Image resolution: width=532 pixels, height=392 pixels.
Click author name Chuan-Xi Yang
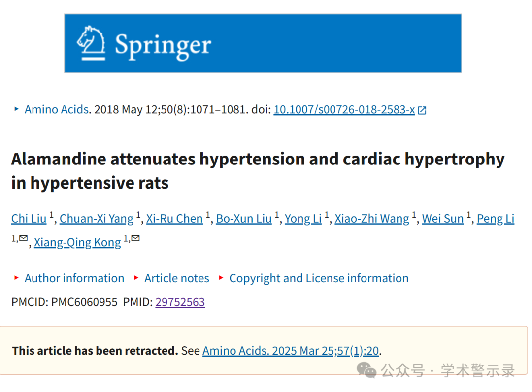click(97, 219)
